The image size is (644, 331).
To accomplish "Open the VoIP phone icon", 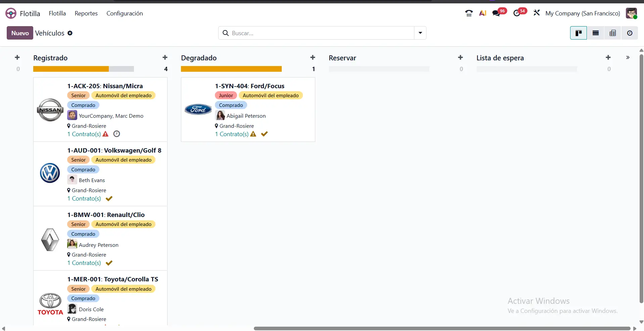I will (x=469, y=13).
